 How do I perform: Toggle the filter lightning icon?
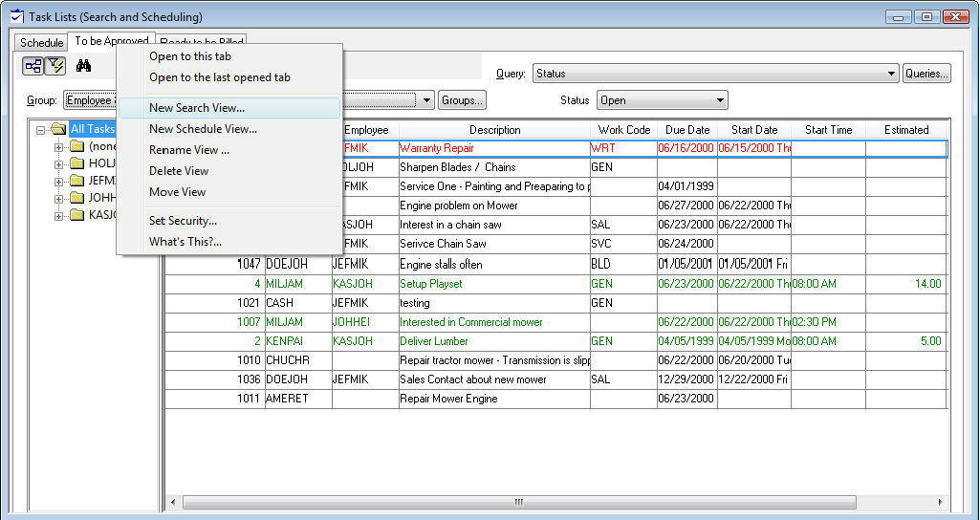pos(55,66)
